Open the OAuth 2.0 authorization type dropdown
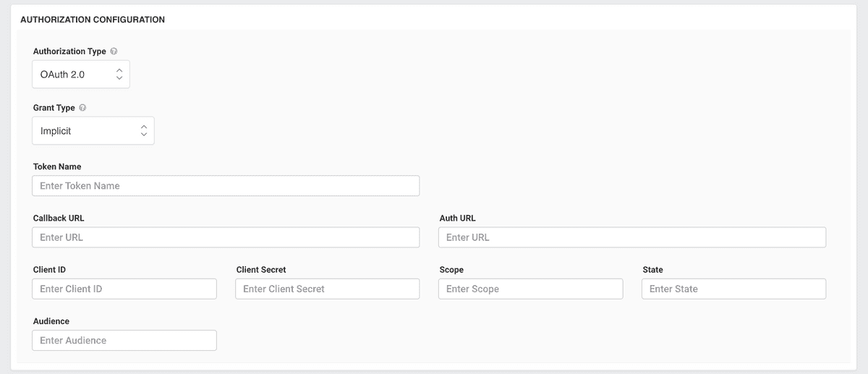 [x=81, y=75]
